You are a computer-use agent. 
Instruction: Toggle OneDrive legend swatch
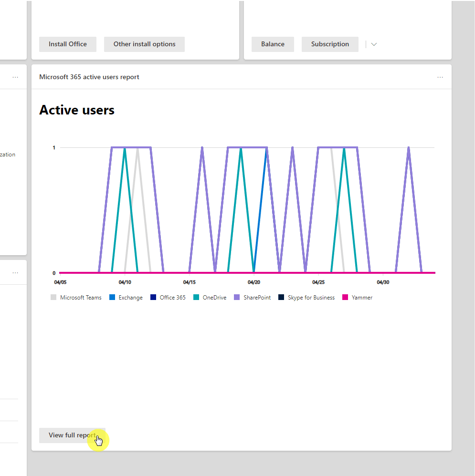196,298
